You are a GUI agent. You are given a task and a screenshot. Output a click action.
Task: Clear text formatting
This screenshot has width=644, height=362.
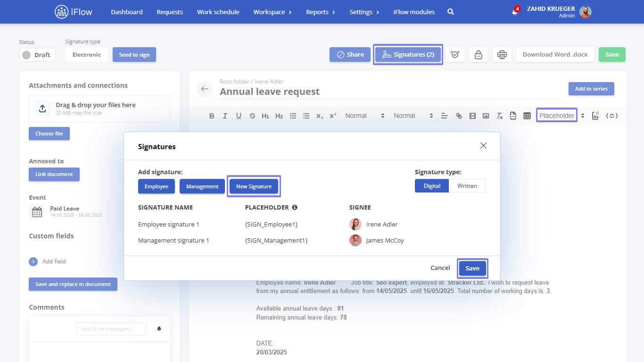tap(500, 116)
